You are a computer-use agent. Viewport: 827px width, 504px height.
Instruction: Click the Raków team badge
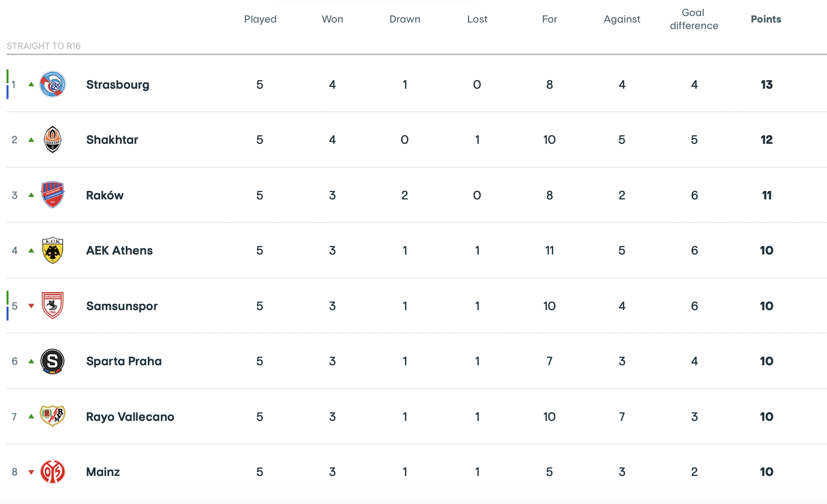[53, 195]
